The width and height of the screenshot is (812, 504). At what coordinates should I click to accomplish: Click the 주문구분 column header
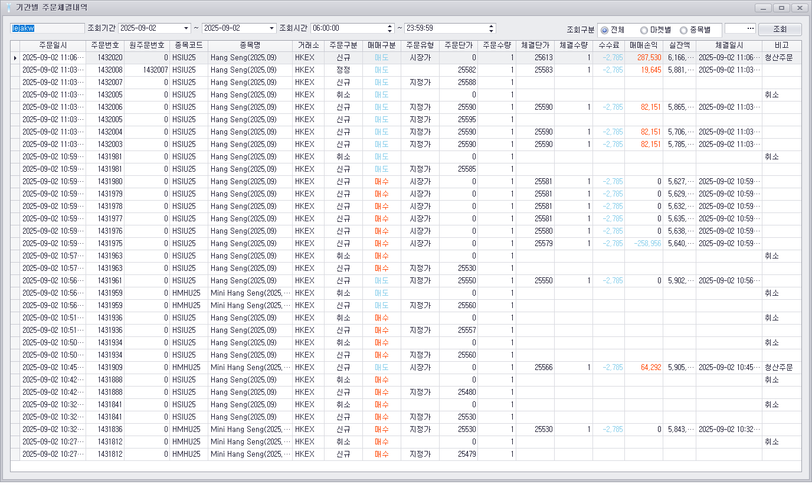pyautogui.click(x=343, y=45)
